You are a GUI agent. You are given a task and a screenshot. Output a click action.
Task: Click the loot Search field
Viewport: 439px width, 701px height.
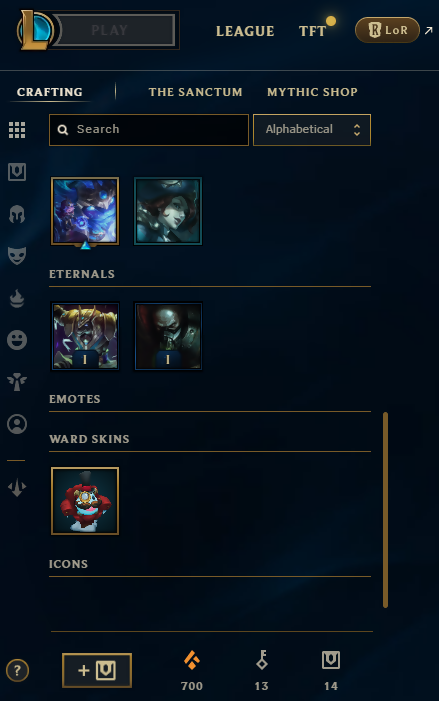tap(149, 130)
